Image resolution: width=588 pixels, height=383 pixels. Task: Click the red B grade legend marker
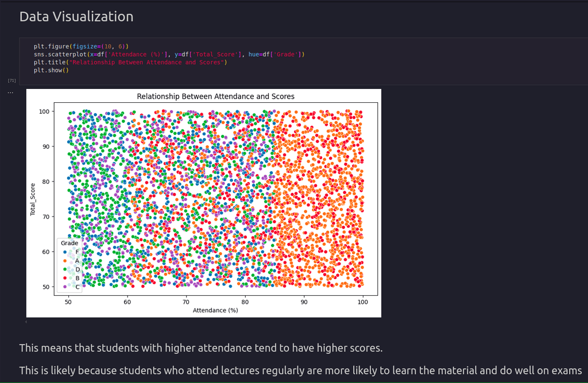(x=65, y=278)
